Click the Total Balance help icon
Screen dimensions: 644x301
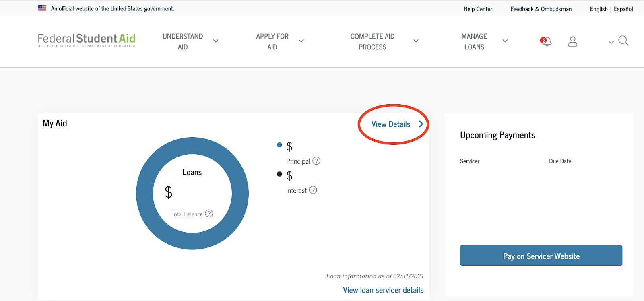pyautogui.click(x=209, y=214)
